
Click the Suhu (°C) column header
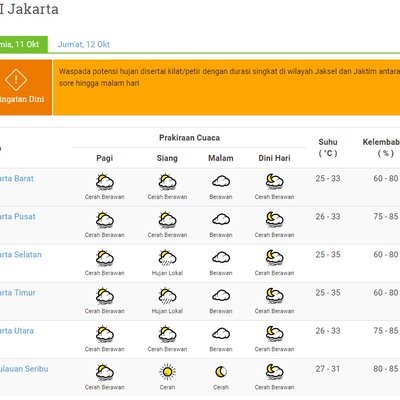[x=328, y=147]
